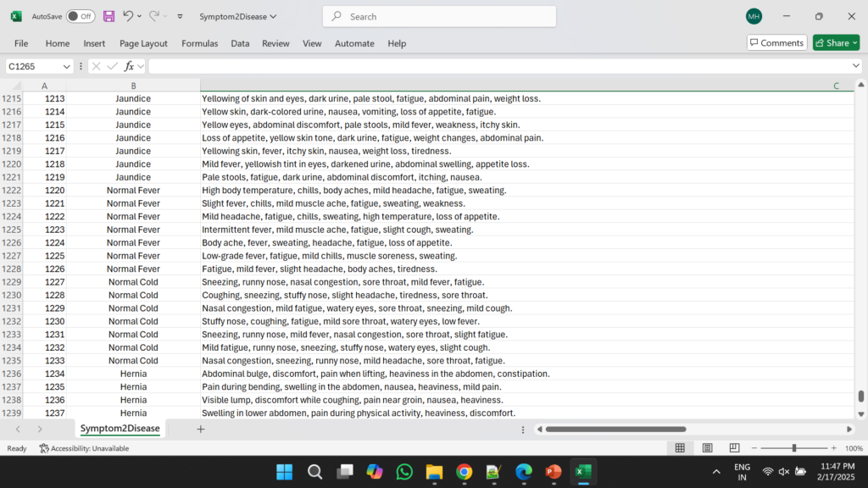This screenshot has height=488, width=868.
Task: Open PowerPoint from the taskbar
Action: [x=553, y=472]
